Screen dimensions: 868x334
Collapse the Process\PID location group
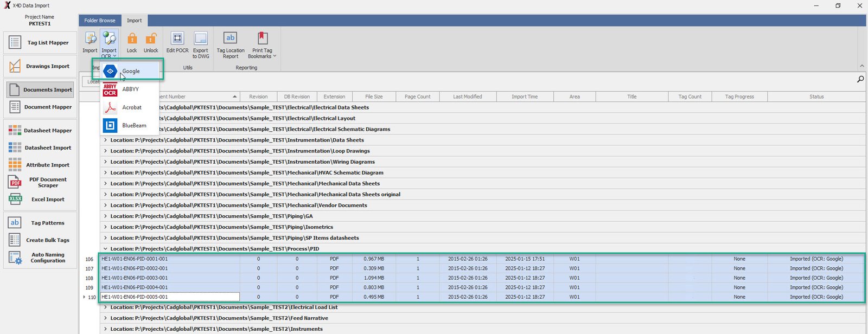(x=105, y=249)
